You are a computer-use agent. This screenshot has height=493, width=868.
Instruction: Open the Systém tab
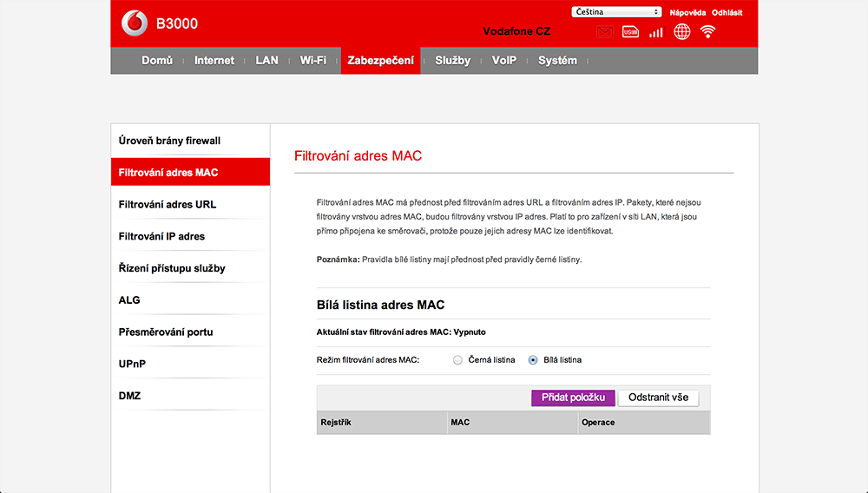pos(557,60)
